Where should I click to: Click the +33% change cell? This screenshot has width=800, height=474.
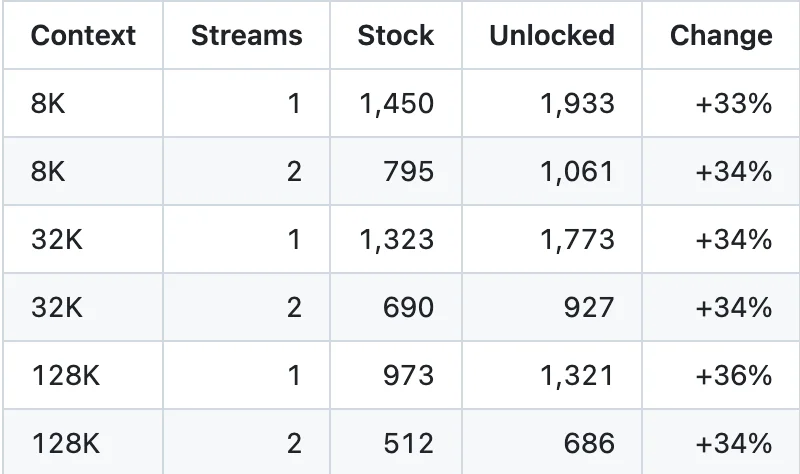[721, 104]
